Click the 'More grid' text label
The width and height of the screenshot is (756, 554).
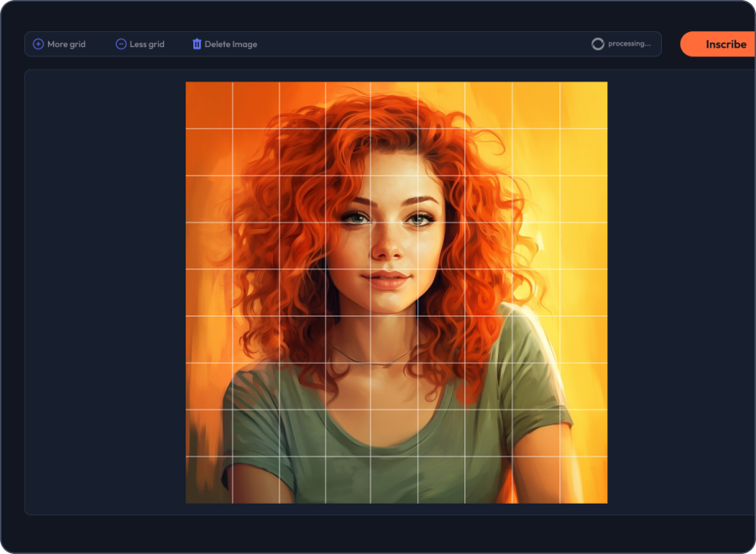coord(66,44)
